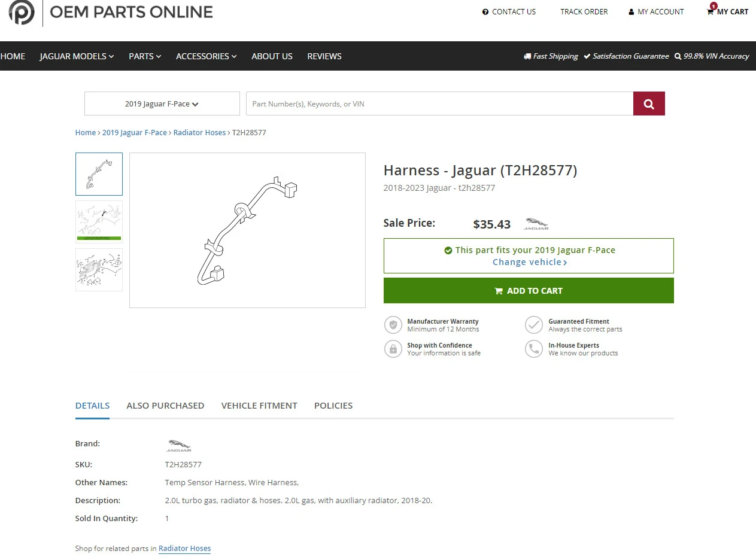
Task: Follow the Change vehicle link
Action: coord(529,262)
